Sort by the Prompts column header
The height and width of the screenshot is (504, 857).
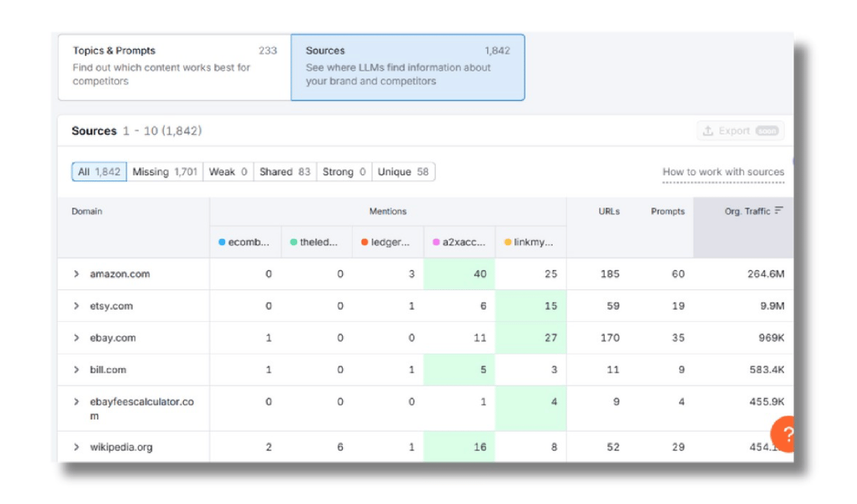point(668,211)
